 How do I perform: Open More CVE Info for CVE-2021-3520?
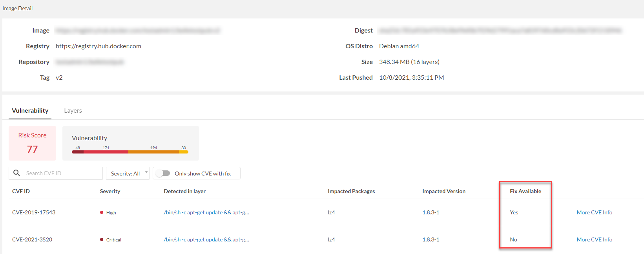tap(594, 239)
